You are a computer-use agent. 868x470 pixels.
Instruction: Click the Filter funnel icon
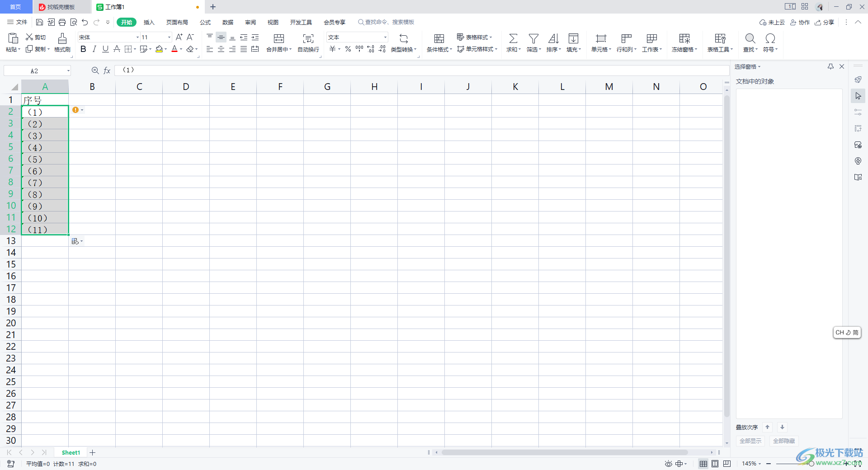(x=533, y=38)
